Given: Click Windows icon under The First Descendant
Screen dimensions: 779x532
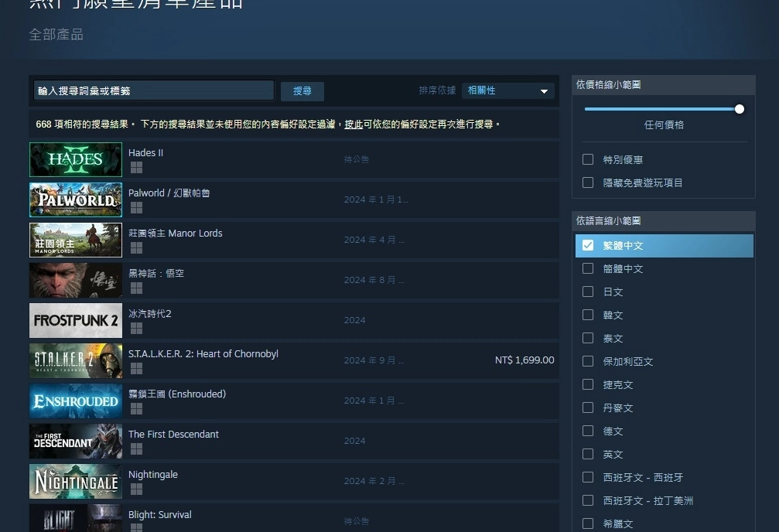Looking at the screenshot, I should [x=136, y=449].
